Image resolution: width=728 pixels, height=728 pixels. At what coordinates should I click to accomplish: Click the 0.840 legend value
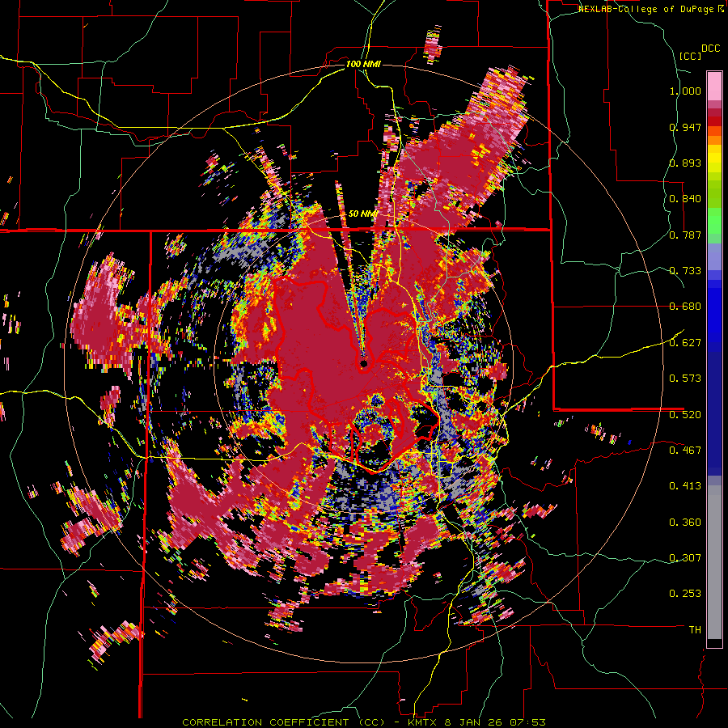pos(685,199)
